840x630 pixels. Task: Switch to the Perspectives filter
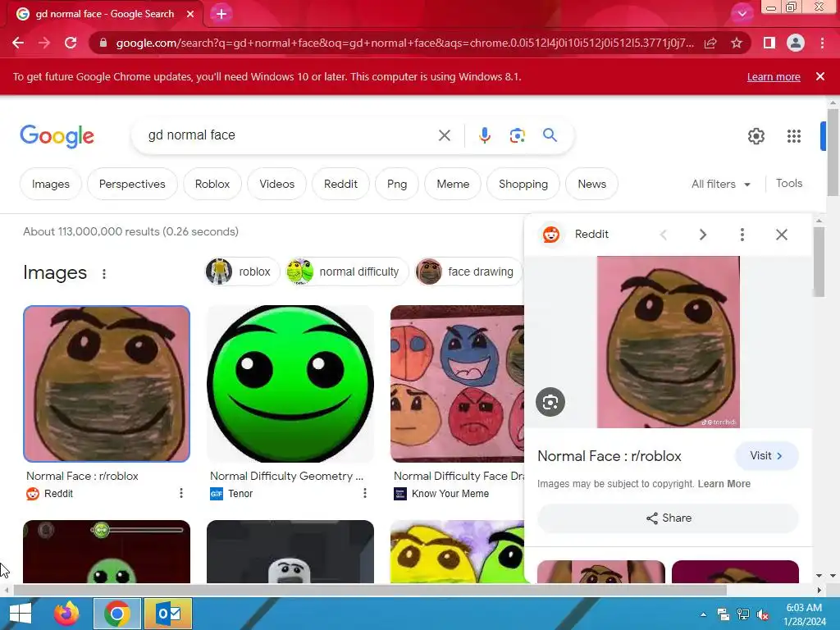tap(132, 184)
